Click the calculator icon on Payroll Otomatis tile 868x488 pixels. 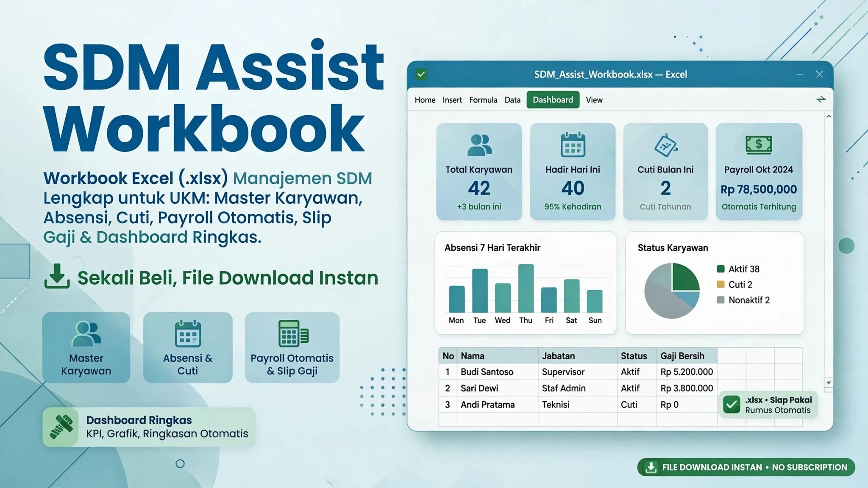(x=293, y=334)
